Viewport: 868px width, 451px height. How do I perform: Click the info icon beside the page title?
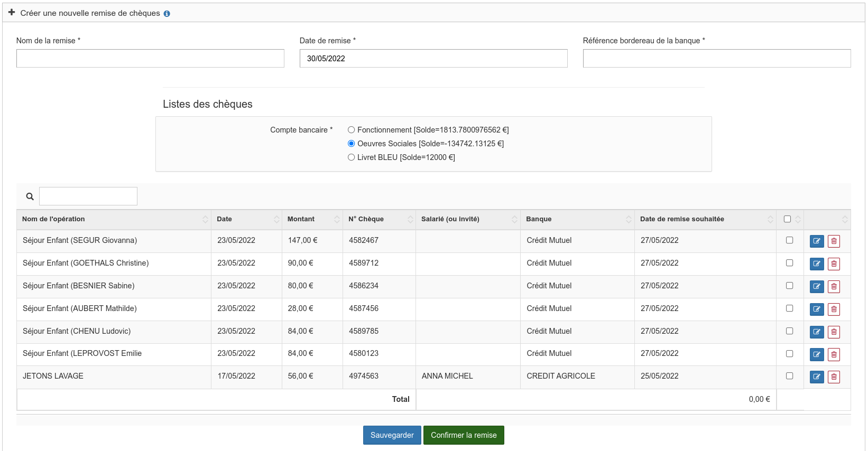click(x=167, y=14)
